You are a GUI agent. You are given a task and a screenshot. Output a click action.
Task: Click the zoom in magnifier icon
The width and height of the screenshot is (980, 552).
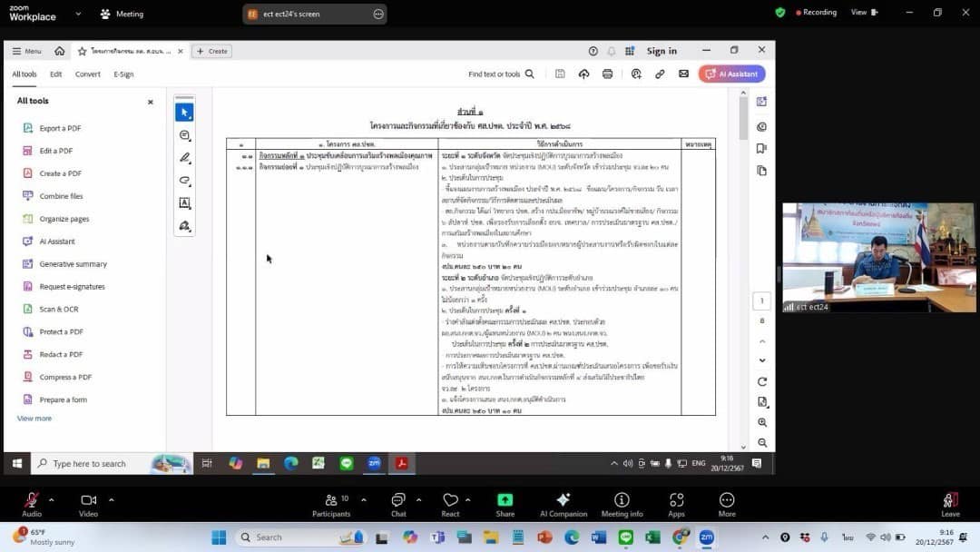tap(762, 422)
